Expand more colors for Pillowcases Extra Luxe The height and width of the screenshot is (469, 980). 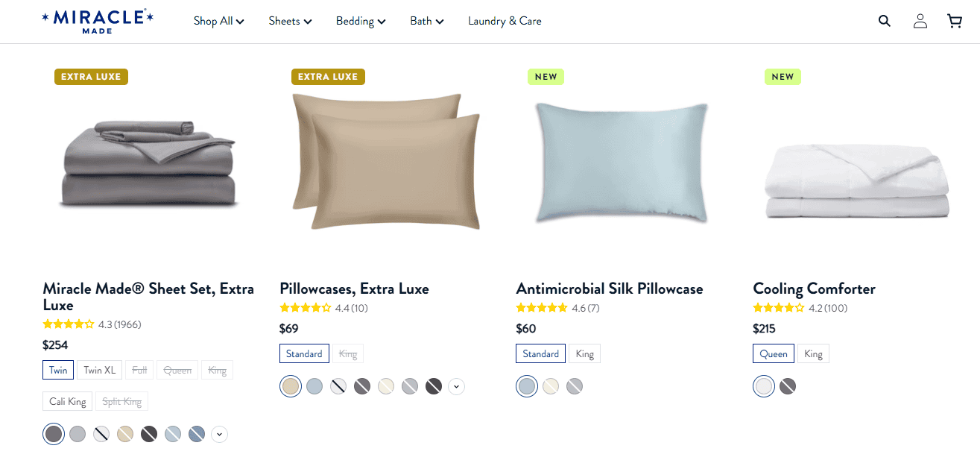pos(457,386)
